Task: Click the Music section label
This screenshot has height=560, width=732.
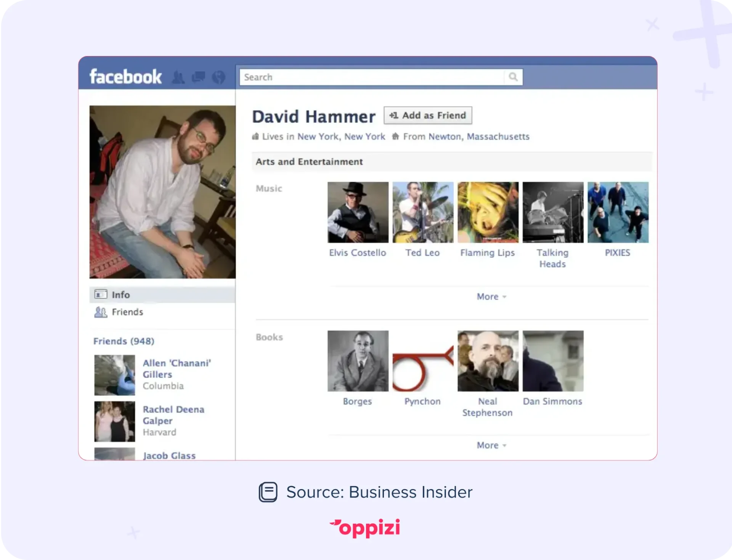Action: click(269, 188)
